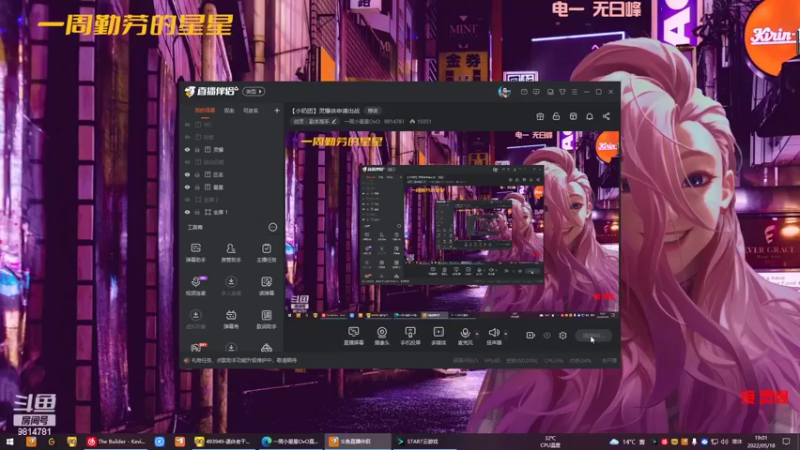Toggle visibility eye of the MIC layer
This screenshot has width=800, height=450.
[x=187, y=124]
